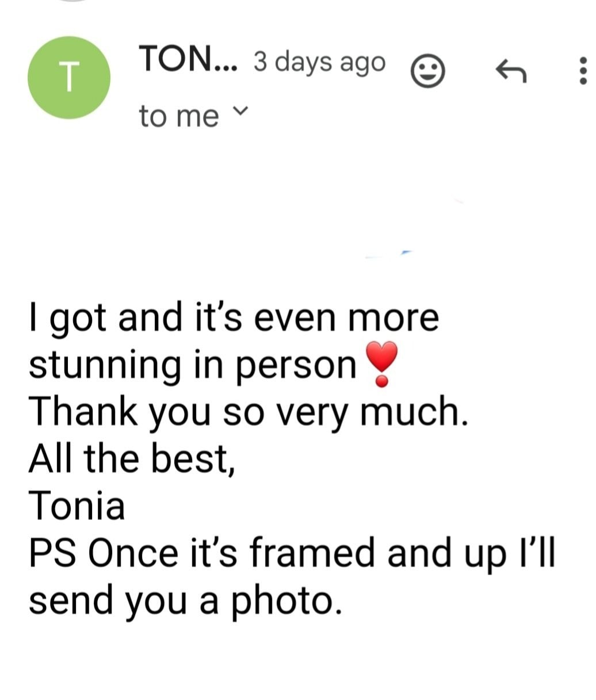
Task: Click the text "stunning in person"
Action: (193, 365)
